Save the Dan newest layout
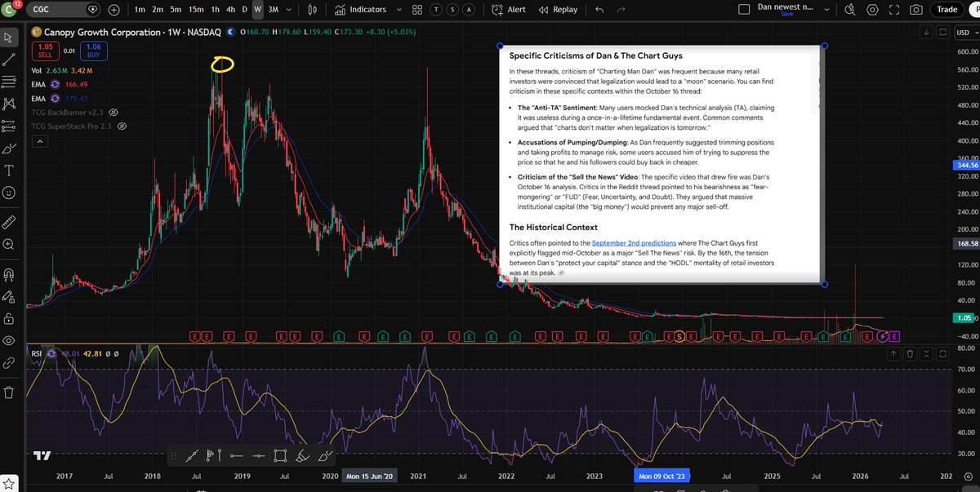This screenshot has width=980, height=492. (786, 14)
